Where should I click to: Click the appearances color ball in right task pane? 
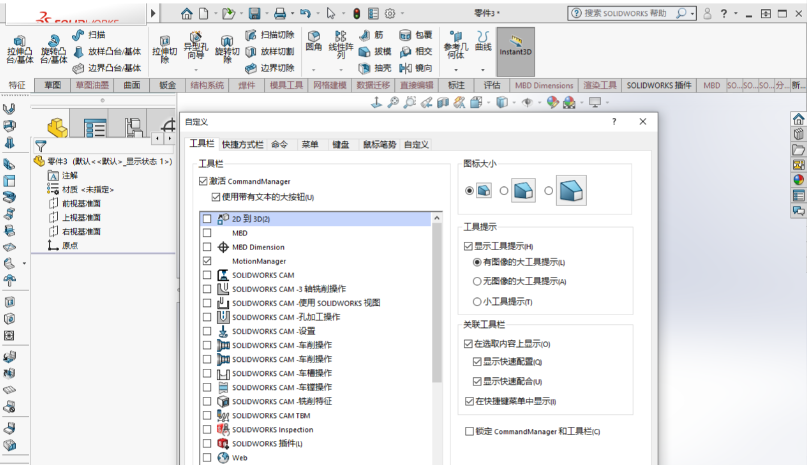tap(798, 180)
